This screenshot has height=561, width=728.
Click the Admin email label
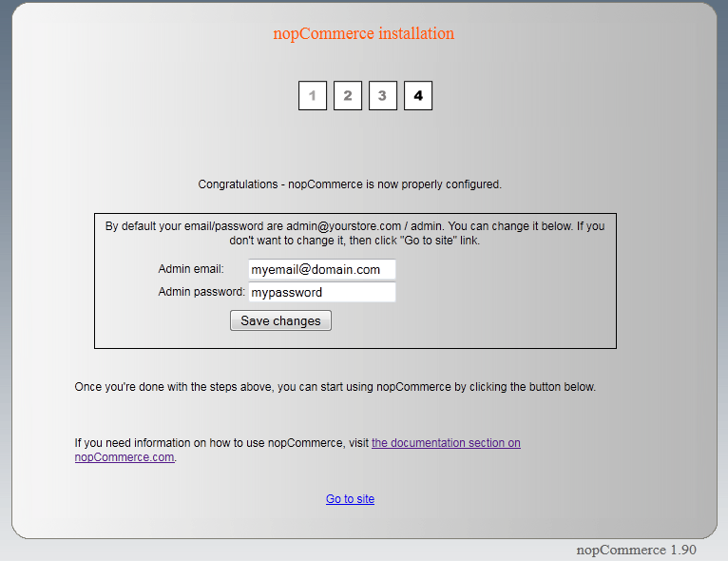[x=191, y=269]
